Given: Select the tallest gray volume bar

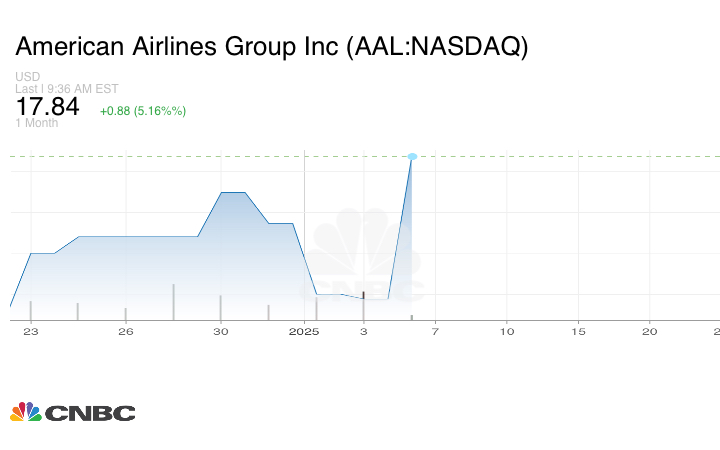Looking at the screenshot, I should click(173, 301).
